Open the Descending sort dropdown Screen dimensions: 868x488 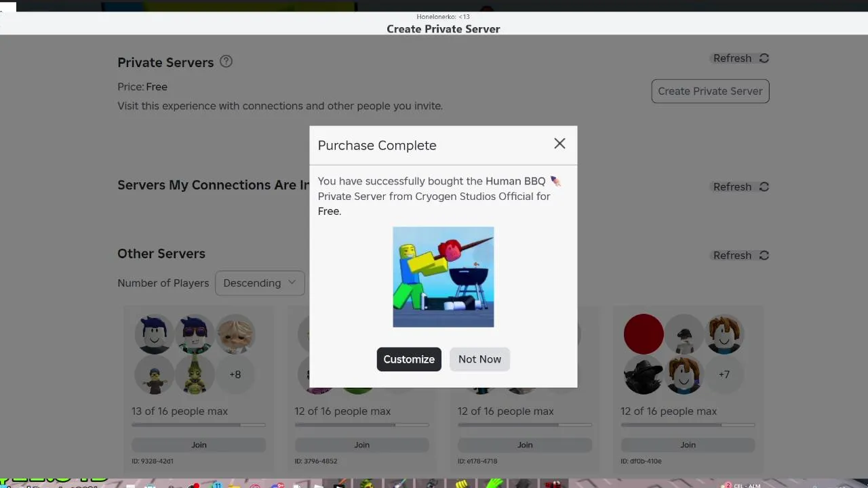pos(260,283)
